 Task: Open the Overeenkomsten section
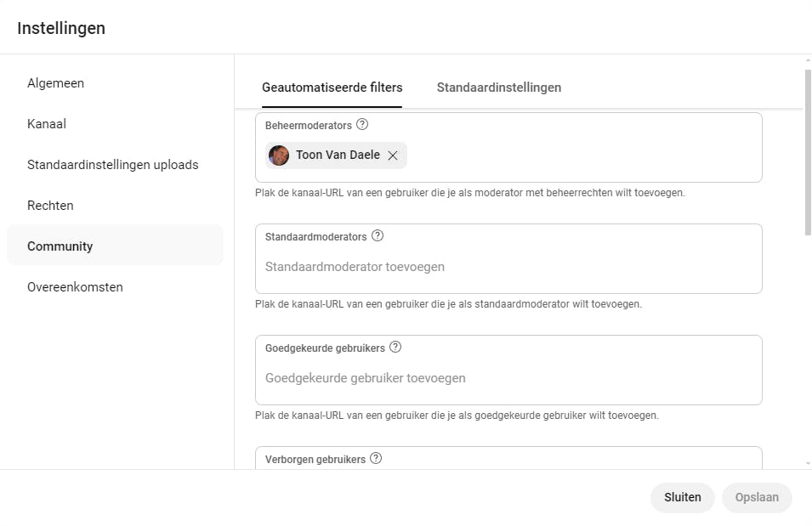(x=75, y=287)
